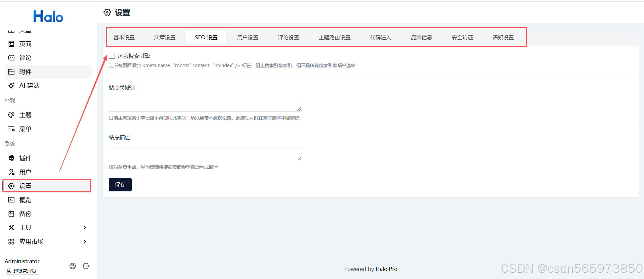
Task: Open 应用市场 in the sidebar menu
Action: [x=48, y=242]
